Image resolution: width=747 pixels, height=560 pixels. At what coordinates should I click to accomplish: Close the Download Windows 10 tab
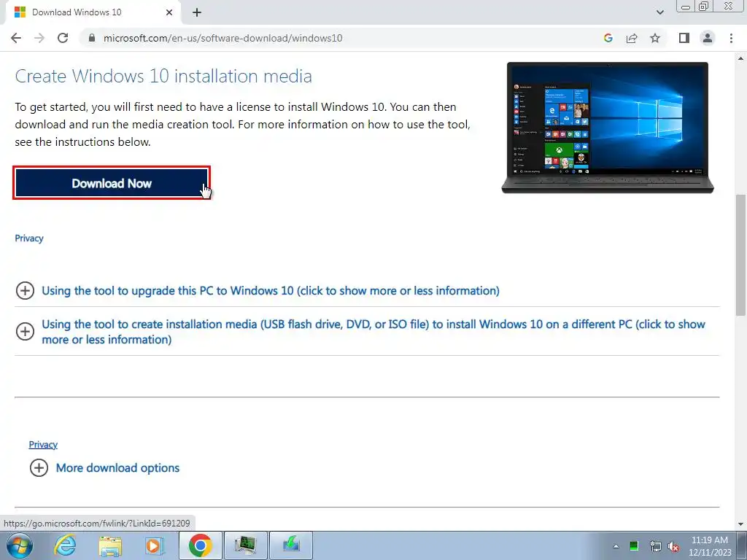point(169,12)
